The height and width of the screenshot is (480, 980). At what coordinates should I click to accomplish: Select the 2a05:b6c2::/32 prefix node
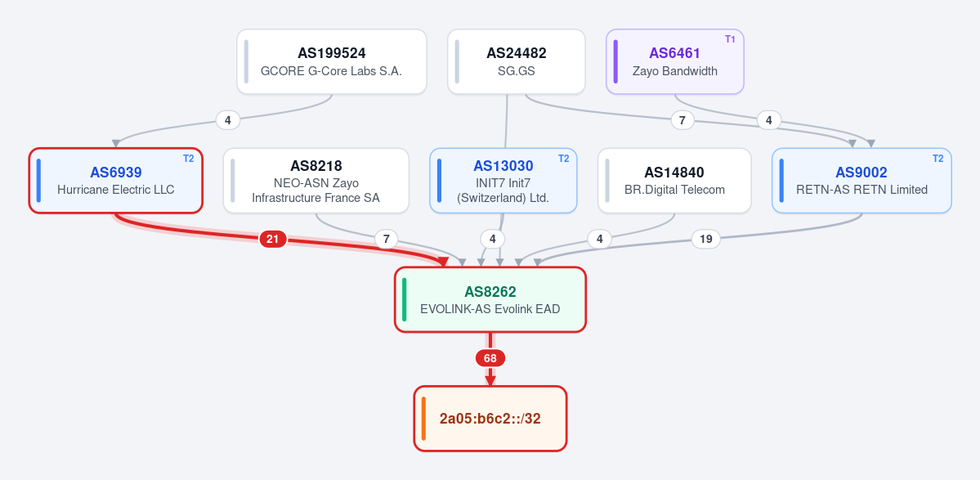[490, 418]
